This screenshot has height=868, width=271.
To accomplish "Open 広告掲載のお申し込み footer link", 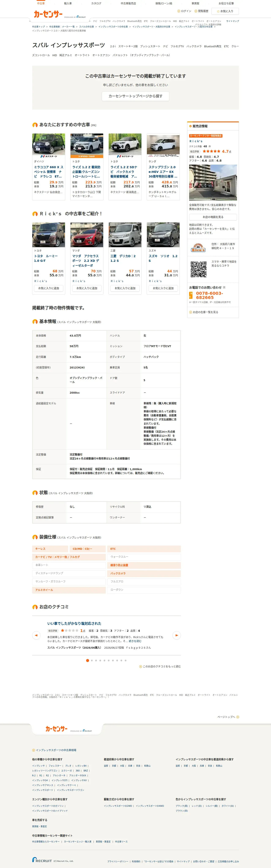I will click(228, 861).
